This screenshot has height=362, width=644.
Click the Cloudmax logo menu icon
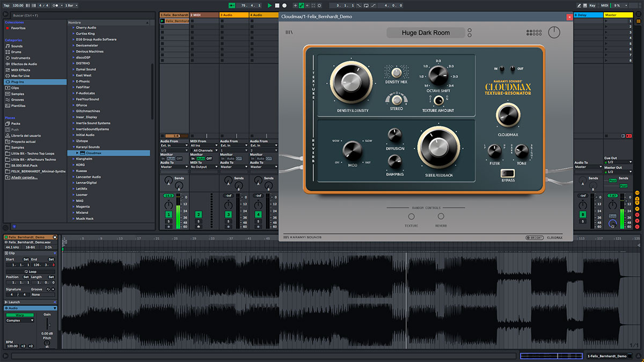289,33
